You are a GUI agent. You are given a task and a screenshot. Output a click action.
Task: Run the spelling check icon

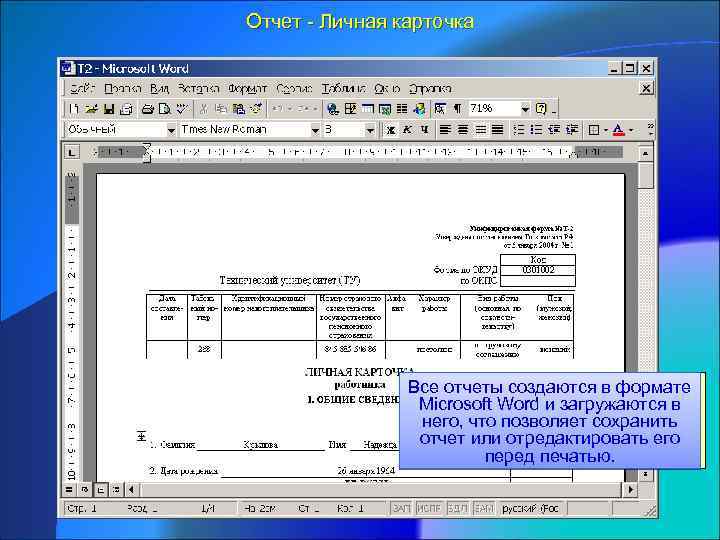182,109
